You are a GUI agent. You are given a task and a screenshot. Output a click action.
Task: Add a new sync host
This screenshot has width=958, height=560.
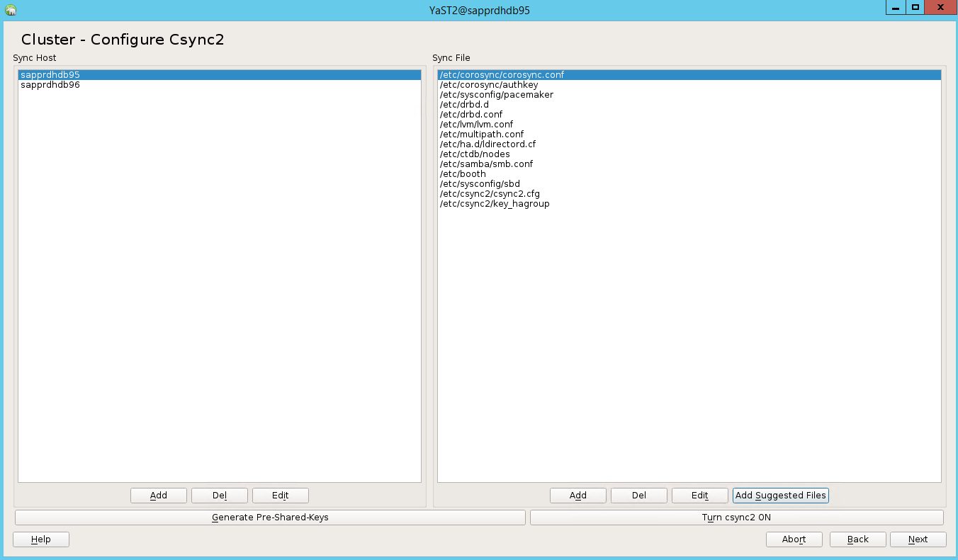point(159,496)
